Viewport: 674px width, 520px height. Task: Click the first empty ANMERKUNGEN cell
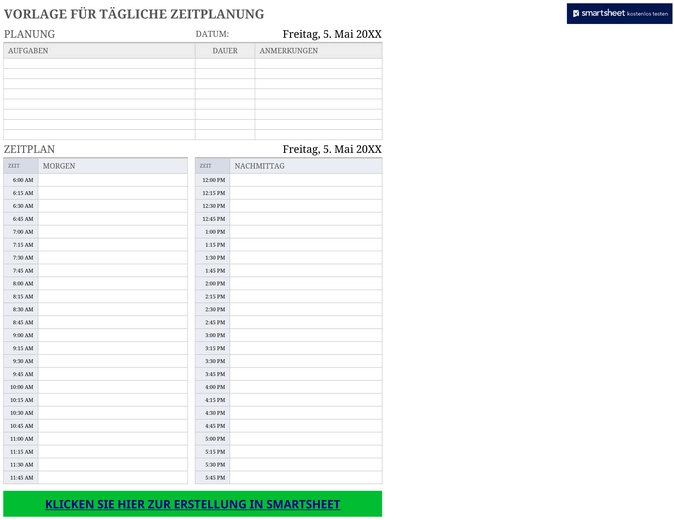[319, 64]
